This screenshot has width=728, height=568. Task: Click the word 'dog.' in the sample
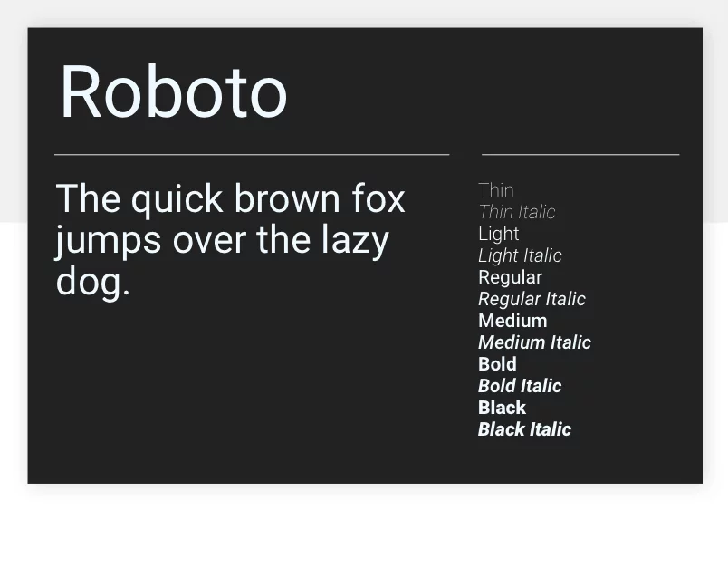93,282
